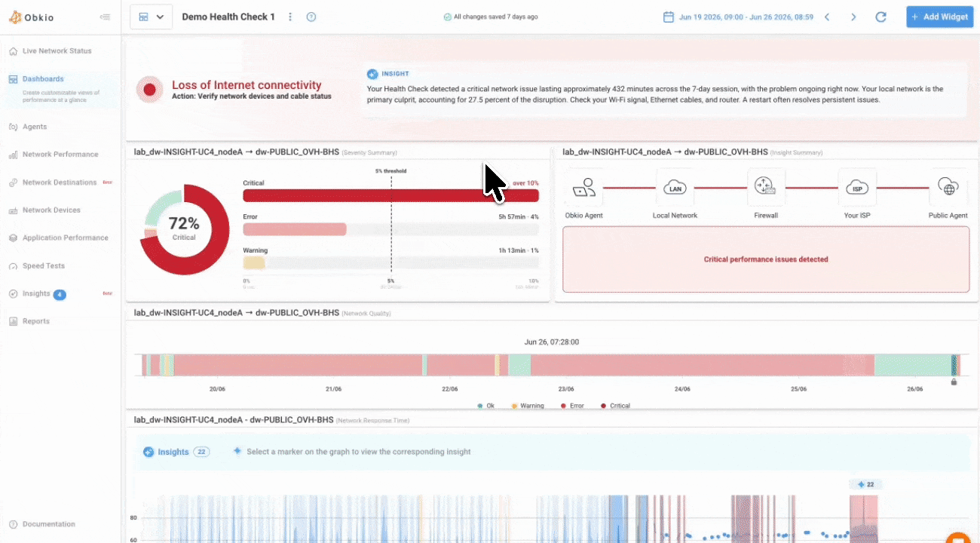Click the Loss of Internet connectivity heading

click(x=247, y=85)
